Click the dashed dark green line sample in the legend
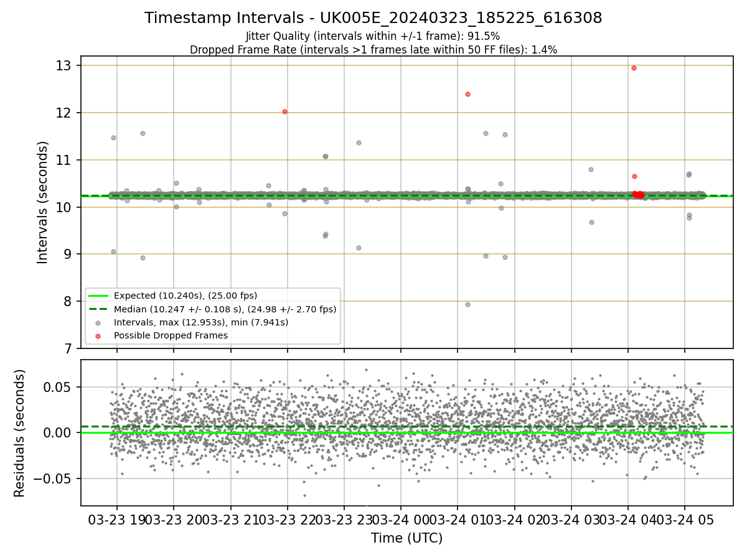Image resolution: width=747 pixels, height=560 pixels. (x=98, y=309)
